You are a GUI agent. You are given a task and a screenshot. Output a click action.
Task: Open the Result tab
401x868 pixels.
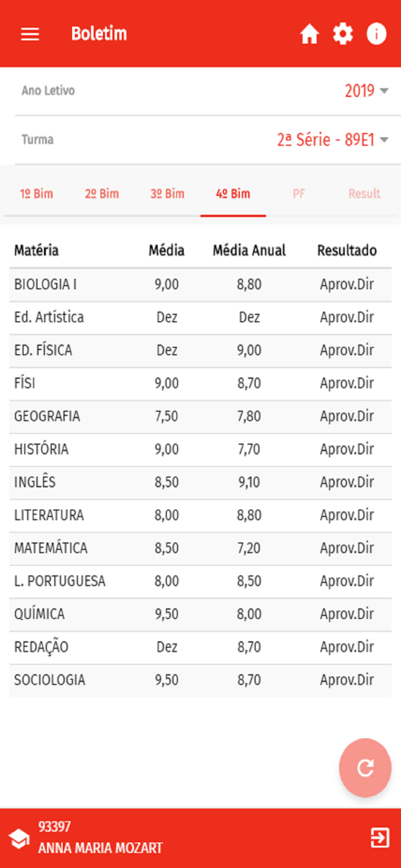364,194
